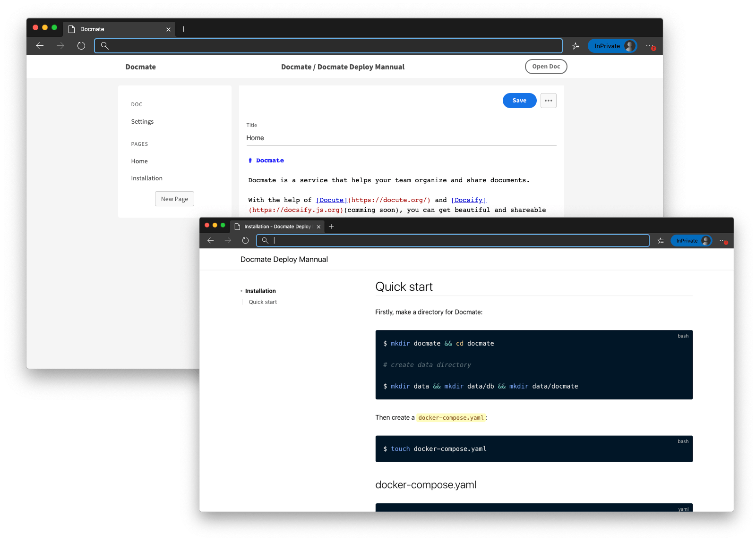The image size is (756, 541).
Task: Click the docker-compose.yaml inline code
Action: [x=451, y=418]
